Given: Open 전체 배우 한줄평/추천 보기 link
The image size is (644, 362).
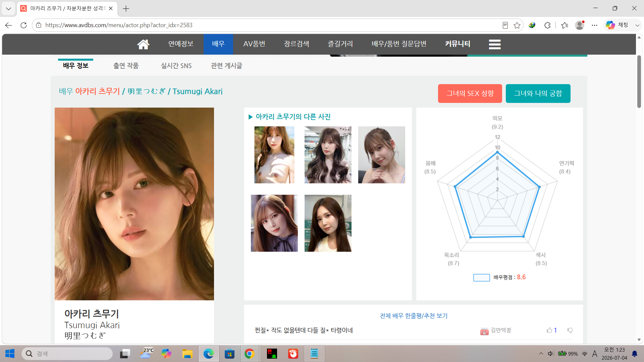Looking at the screenshot, I should click(x=414, y=316).
